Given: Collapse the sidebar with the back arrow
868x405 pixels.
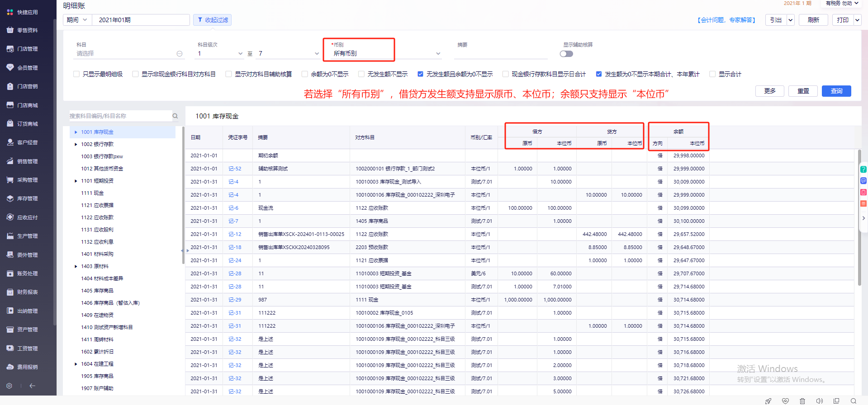Looking at the screenshot, I should point(32,386).
